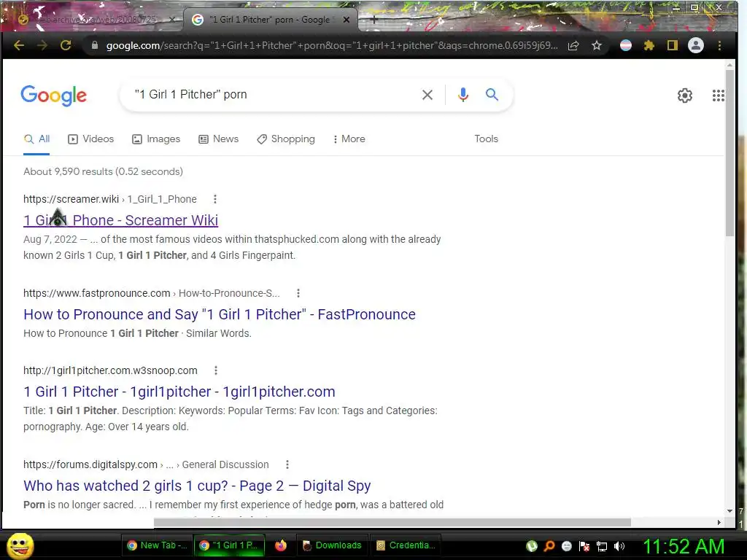Click the address bar URL
The width and height of the screenshot is (747, 560).
pos(332,45)
